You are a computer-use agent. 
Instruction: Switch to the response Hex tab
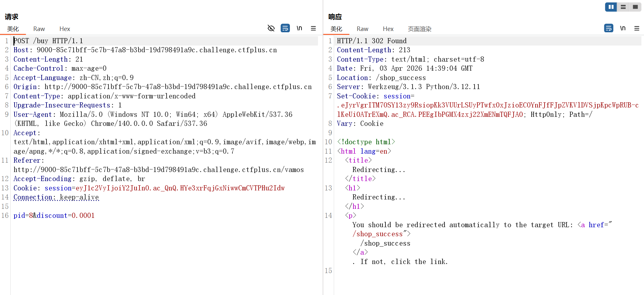[x=388, y=29]
